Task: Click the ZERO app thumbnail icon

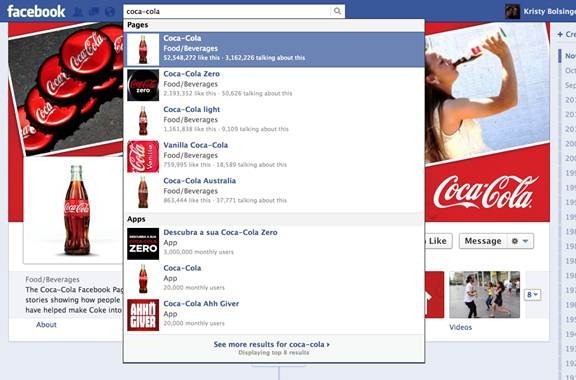Action: (143, 244)
